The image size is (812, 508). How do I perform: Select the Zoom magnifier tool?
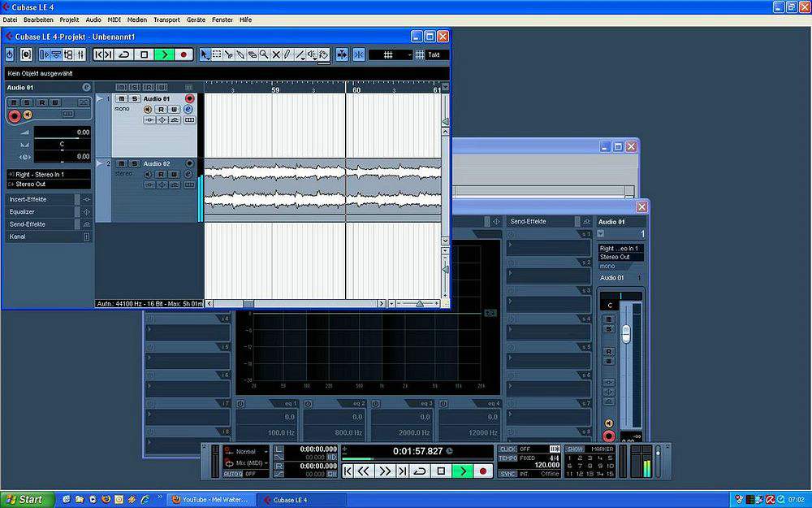(264, 54)
